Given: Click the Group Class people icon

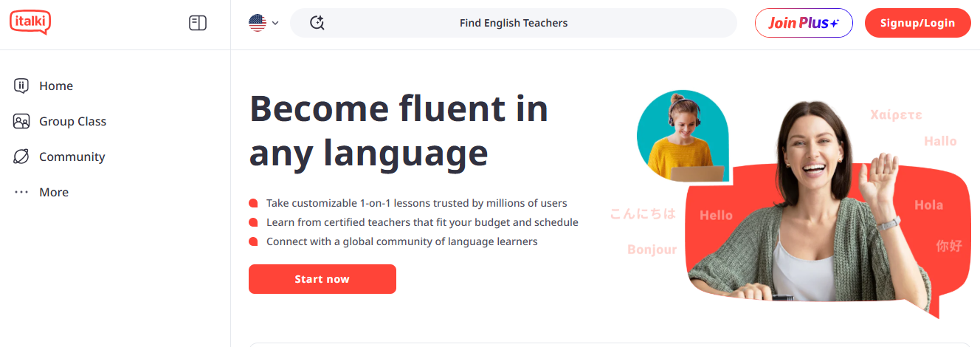Looking at the screenshot, I should pos(21,121).
